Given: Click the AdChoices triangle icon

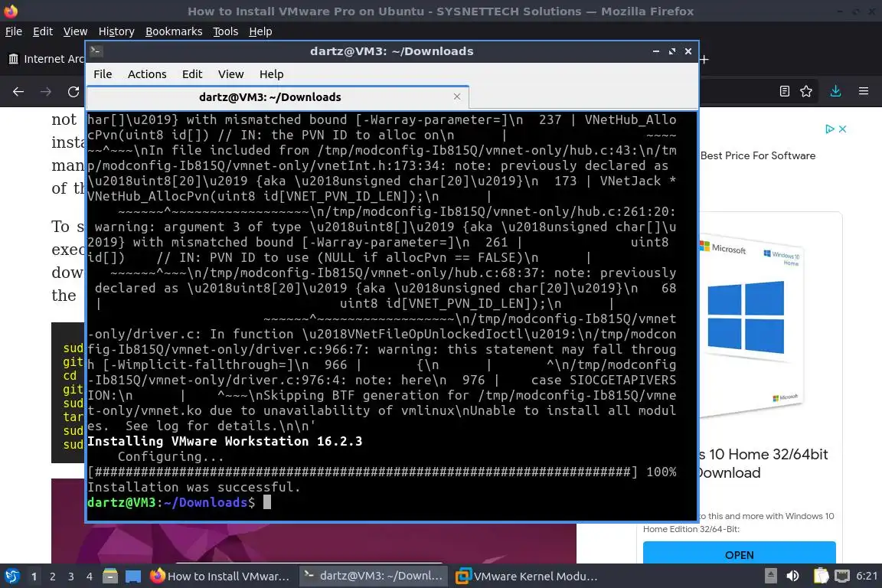Looking at the screenshot, I should pyautogui.click(x=830, y=129).
